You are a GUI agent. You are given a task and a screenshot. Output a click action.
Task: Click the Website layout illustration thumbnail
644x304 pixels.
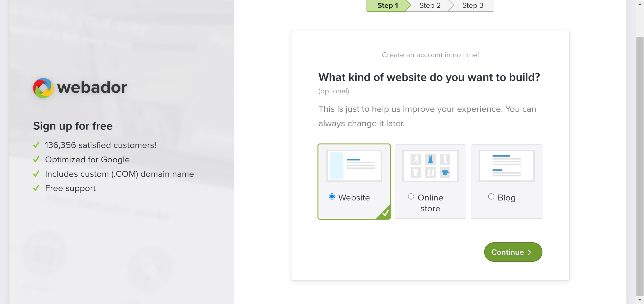click(x=354, y=166)
